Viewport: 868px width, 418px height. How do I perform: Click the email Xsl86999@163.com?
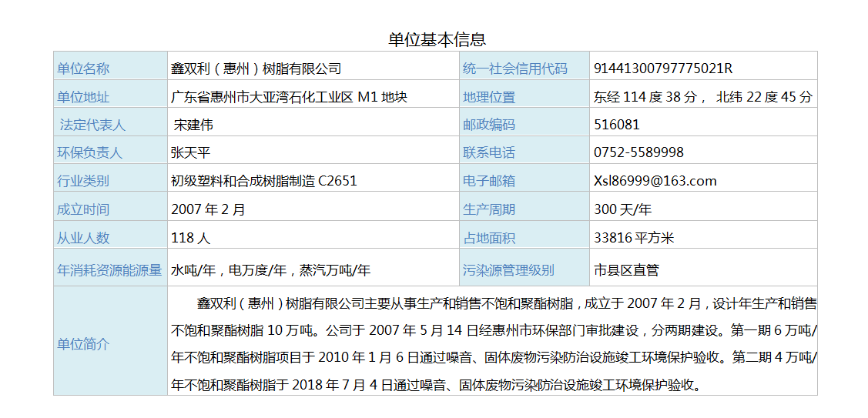pyautogui.click(x=655, y=181)
